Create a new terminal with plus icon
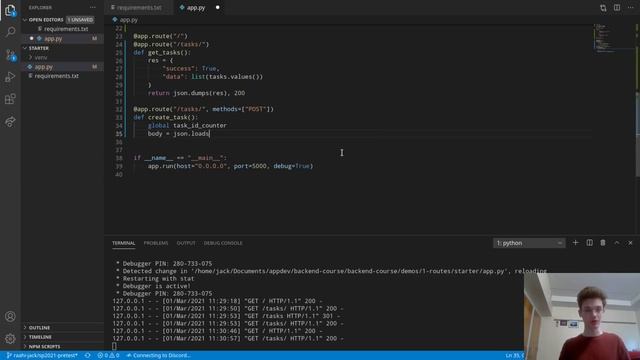 click(576, 243)
